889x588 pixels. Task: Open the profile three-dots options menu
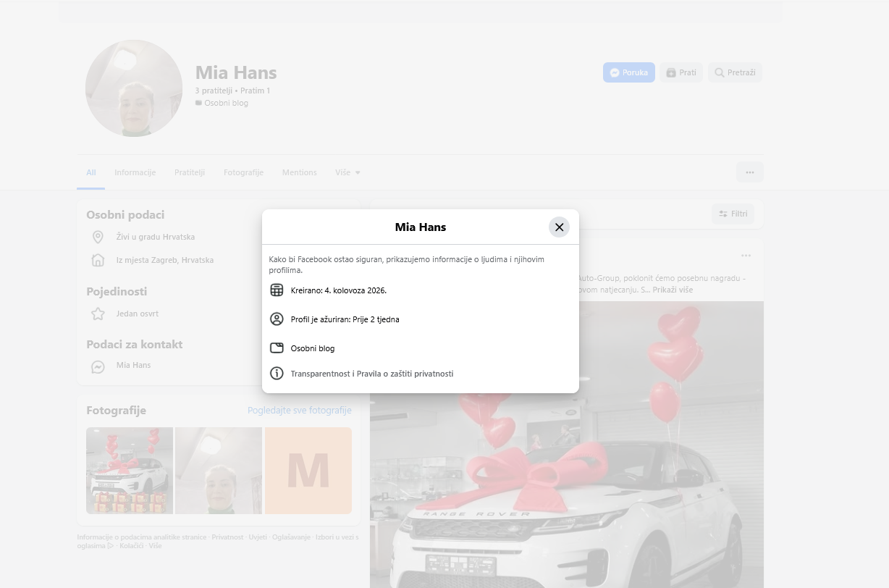[750, 172]
